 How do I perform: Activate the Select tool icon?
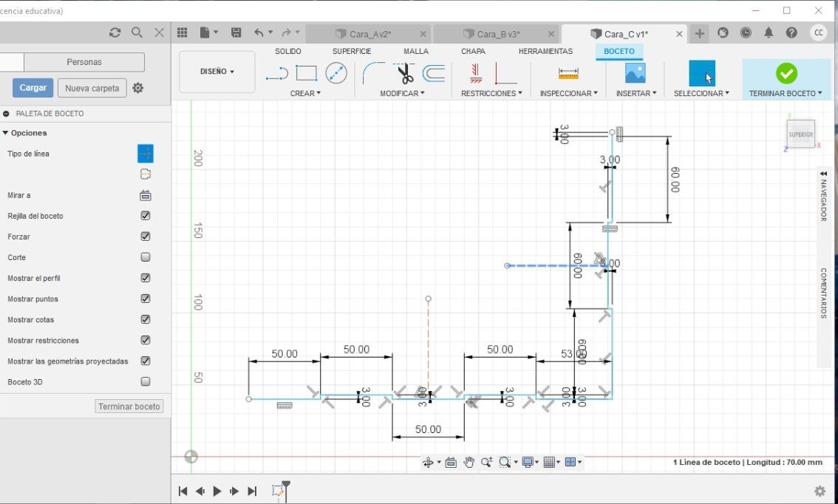(702, 73)
